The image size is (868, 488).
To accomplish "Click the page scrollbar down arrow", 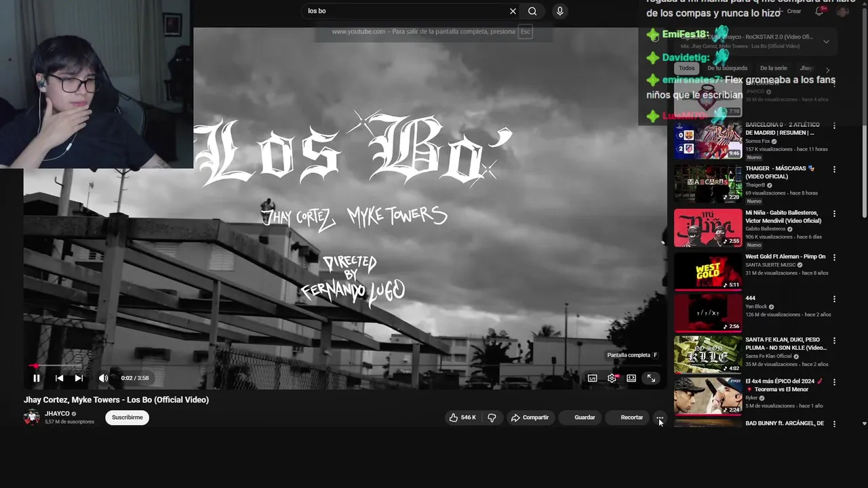I will 864,424.
